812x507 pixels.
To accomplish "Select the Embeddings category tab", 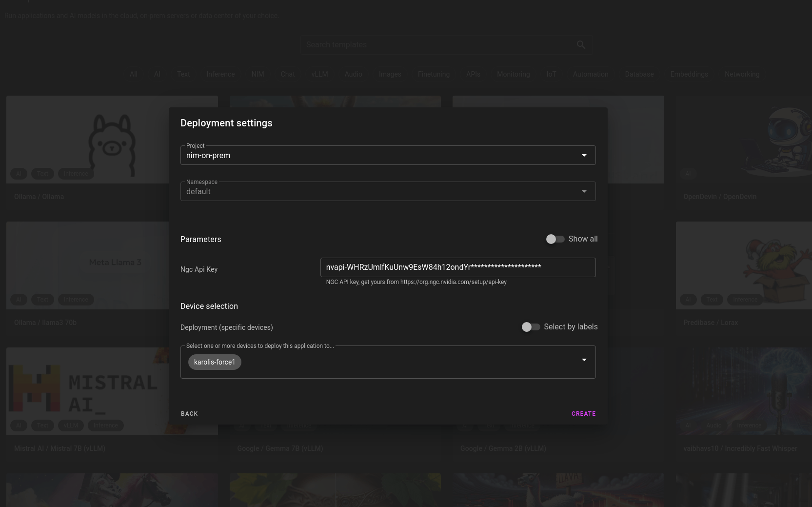I will tap(689, 74).
